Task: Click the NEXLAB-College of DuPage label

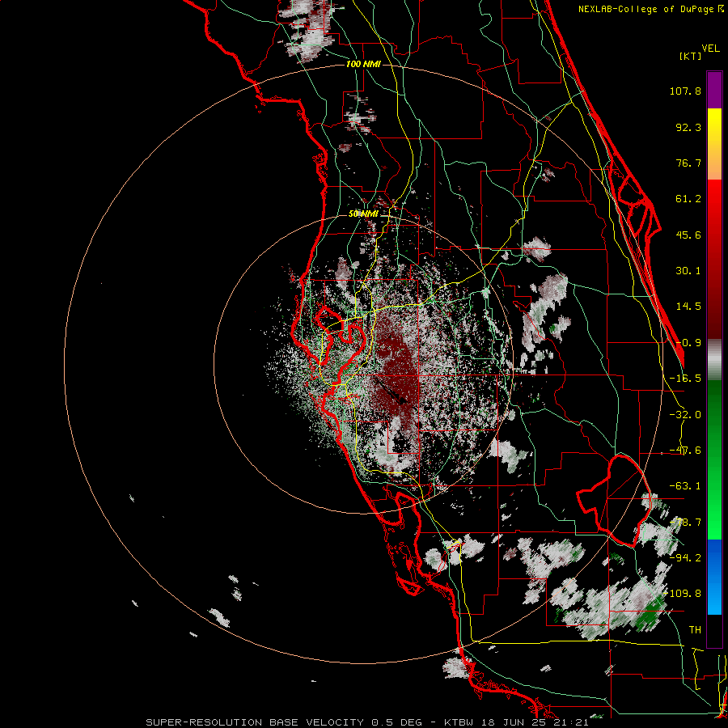Action: coord(650,9)
